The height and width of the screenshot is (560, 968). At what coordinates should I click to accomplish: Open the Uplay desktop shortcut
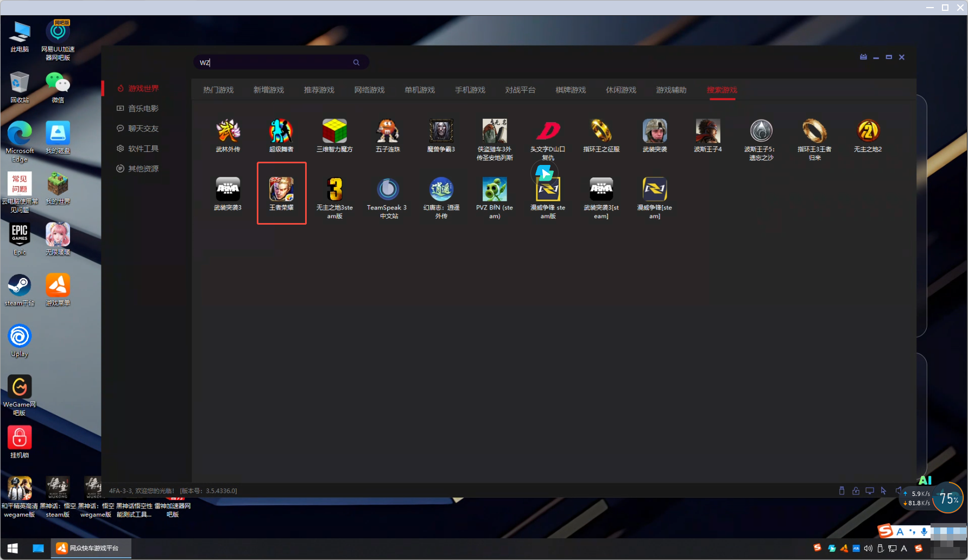[20, 341]
